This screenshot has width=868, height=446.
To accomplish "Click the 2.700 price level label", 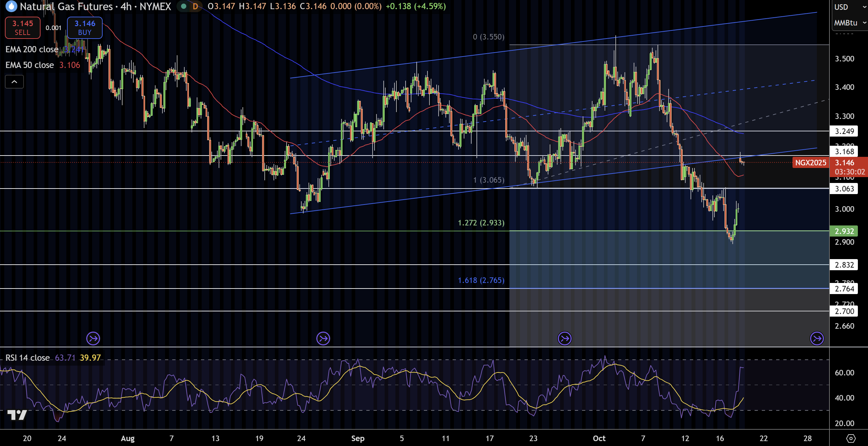I will 844,311.
